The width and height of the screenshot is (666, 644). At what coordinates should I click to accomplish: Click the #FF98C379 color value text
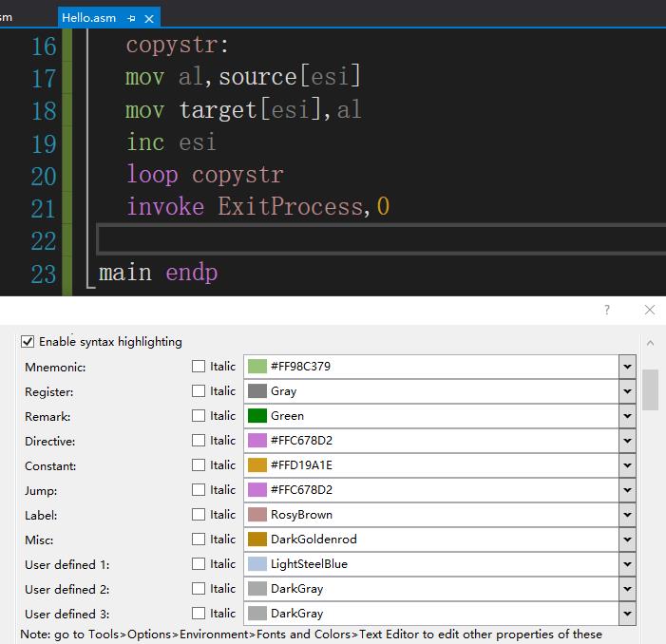tap(300, 366)
